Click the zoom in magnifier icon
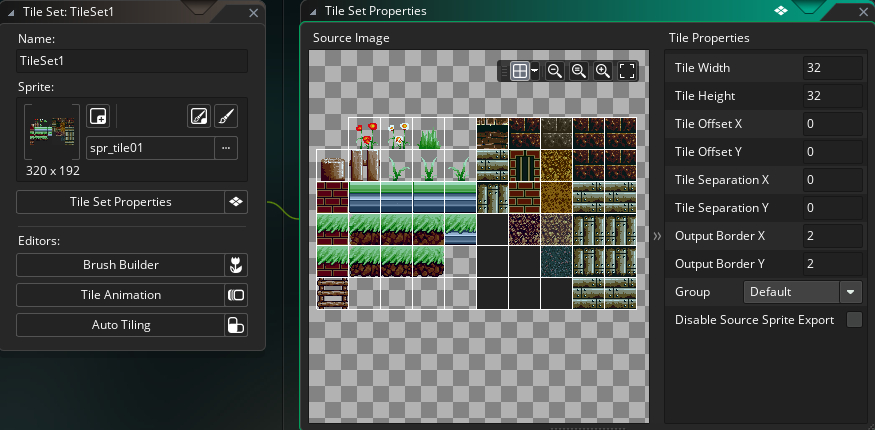 pyautogui.click(x=603, y=71)
